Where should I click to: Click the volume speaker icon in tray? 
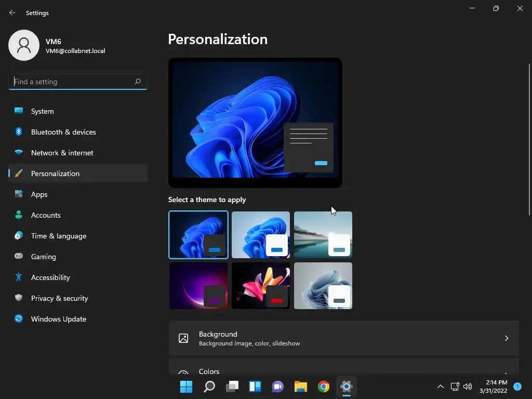(x=468, y=387)
